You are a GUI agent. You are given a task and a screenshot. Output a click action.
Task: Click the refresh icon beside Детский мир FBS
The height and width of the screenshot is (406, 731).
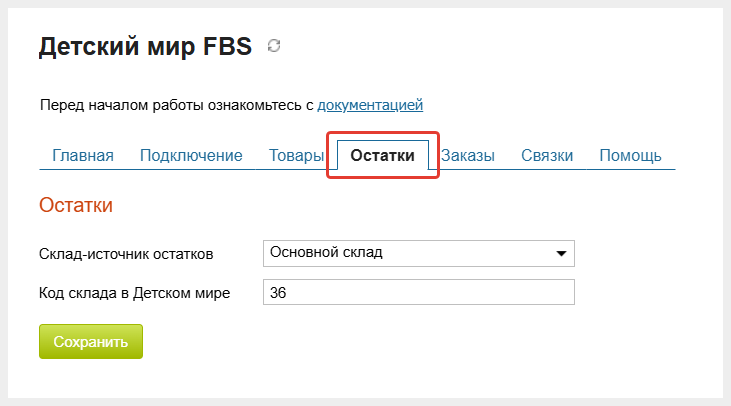(274, 46)
